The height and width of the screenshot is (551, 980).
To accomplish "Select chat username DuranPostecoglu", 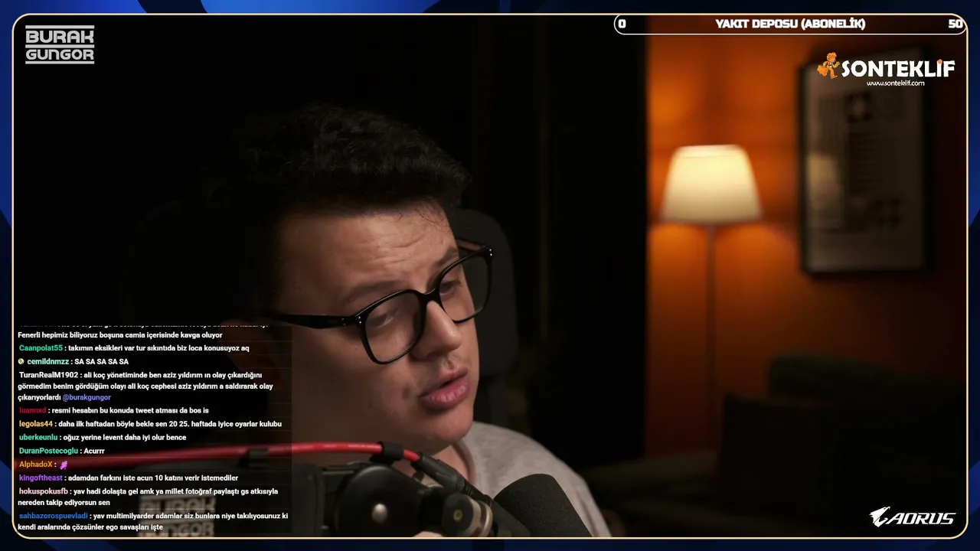I will pos(49,451).
